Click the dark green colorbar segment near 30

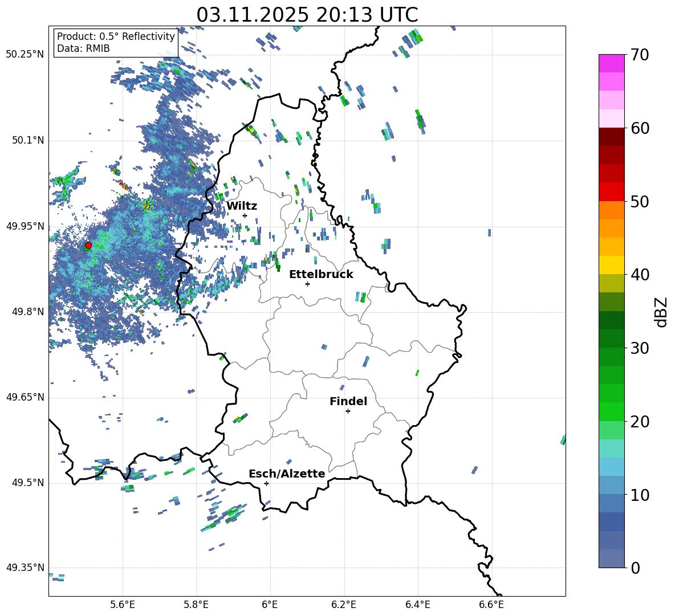pos(611,338)
